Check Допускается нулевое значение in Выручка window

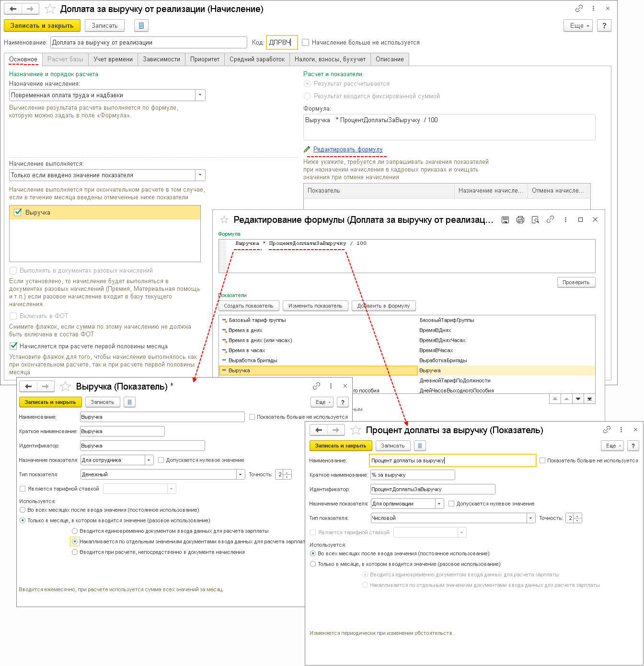tap(161, 460)
